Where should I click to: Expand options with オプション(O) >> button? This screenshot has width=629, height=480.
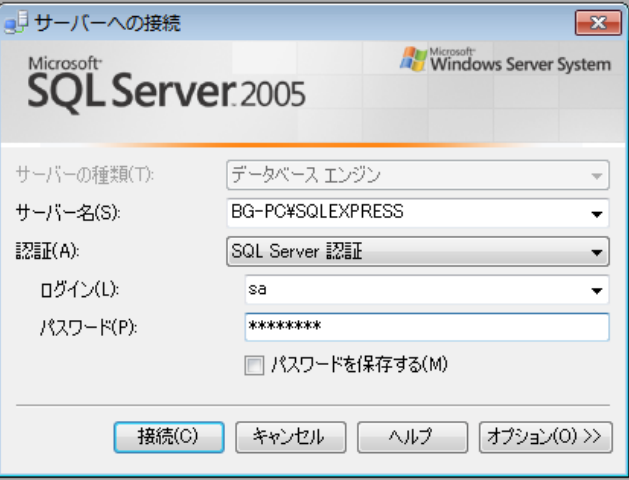[x=546, y=437]
